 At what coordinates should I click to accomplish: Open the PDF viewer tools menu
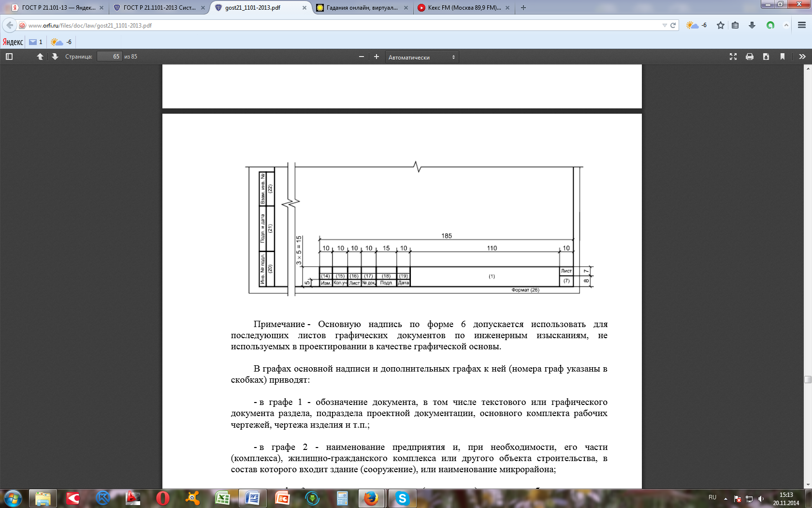coord(802,57)
